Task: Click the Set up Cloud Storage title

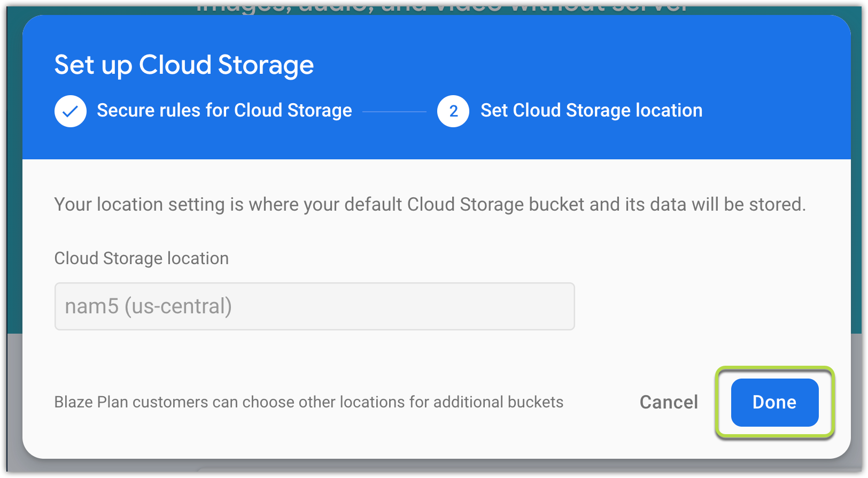Action: tap(184, 65)
